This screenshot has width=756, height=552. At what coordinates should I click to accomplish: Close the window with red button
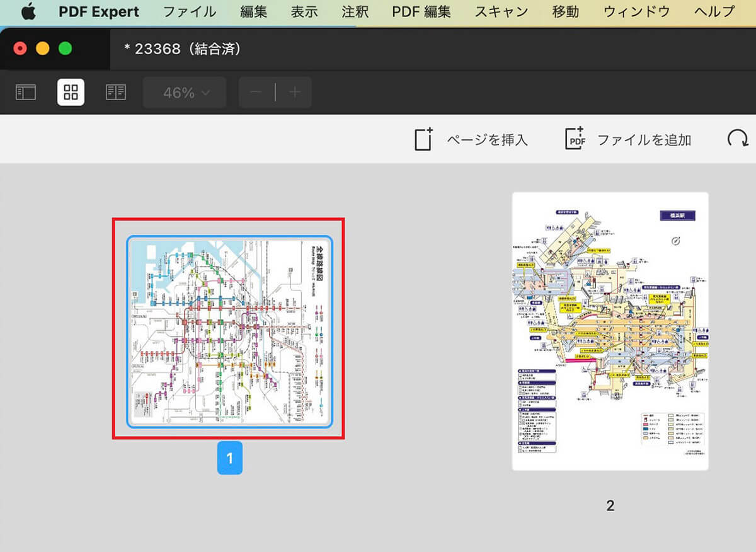(x=20, y=49)
